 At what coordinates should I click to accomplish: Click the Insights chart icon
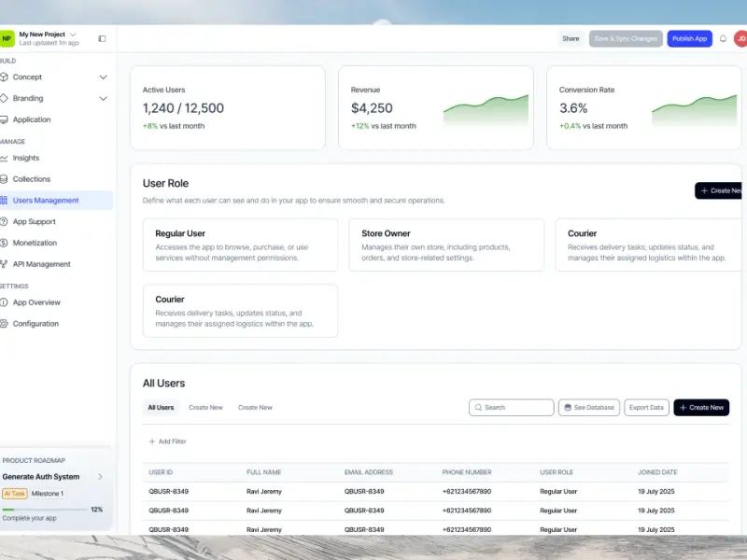[5, 158]
